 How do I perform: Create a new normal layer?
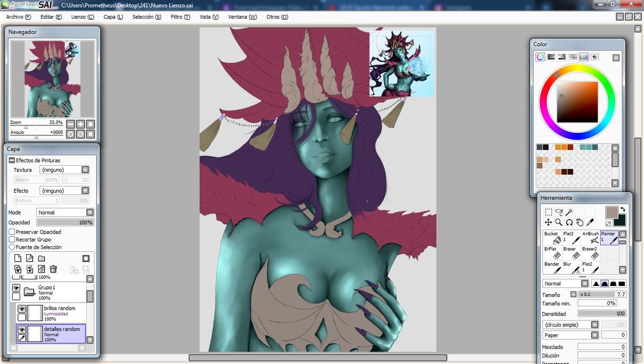(18, 258)
